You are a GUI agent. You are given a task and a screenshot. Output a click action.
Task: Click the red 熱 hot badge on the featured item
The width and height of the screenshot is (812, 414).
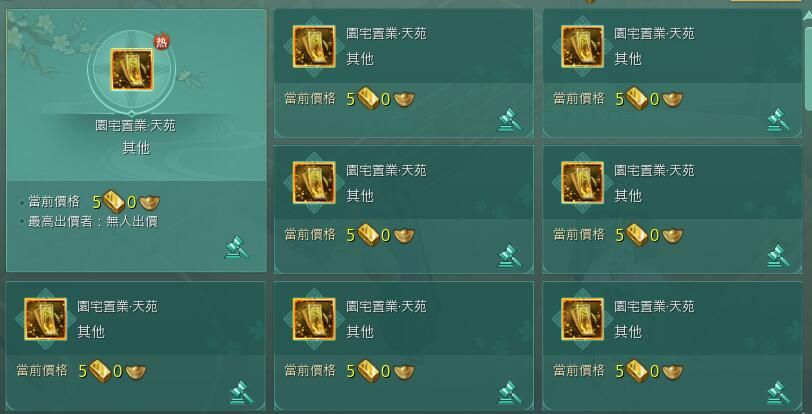(161, 42)
